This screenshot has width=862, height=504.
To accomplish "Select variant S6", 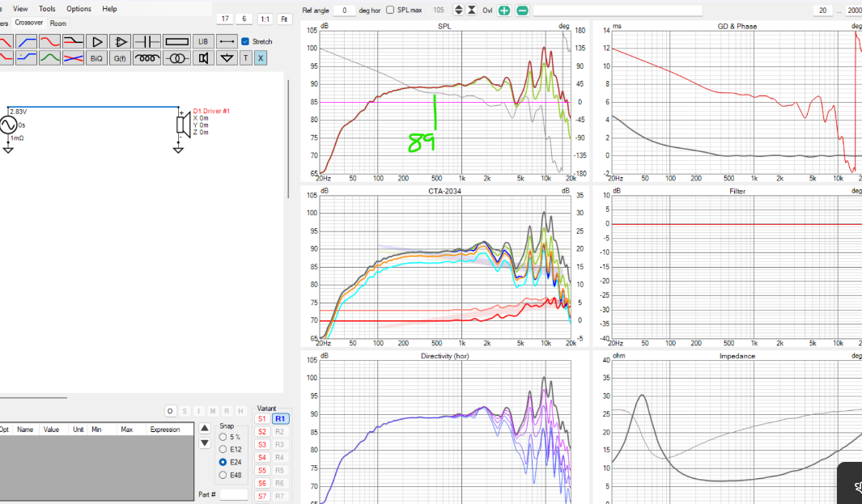I will [262, 483].
